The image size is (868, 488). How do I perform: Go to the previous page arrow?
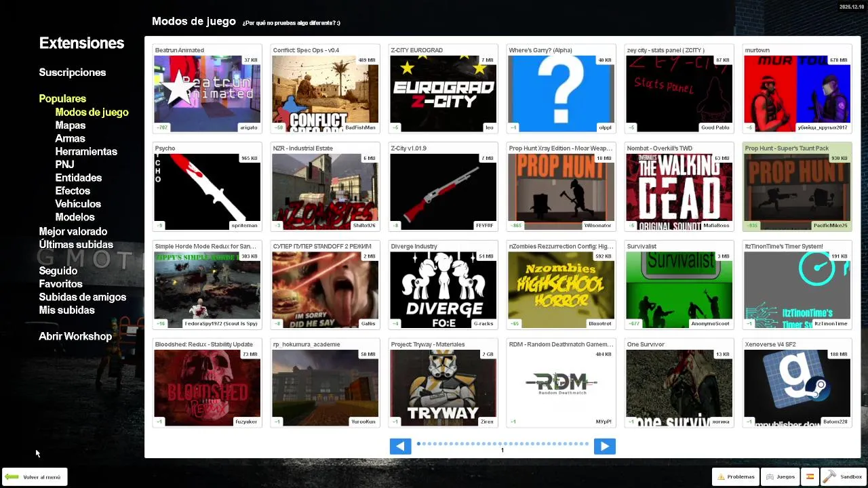click(x=400, y=446)
